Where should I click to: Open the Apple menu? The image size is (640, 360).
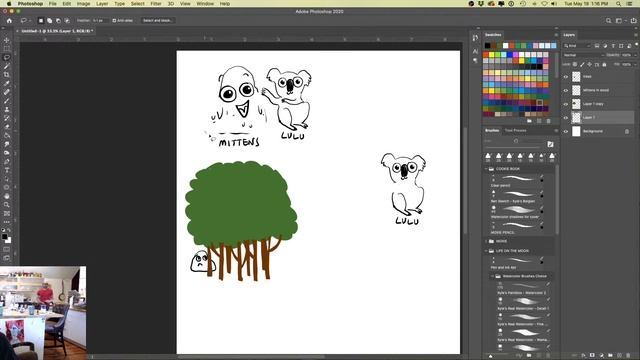coord(9,4)
